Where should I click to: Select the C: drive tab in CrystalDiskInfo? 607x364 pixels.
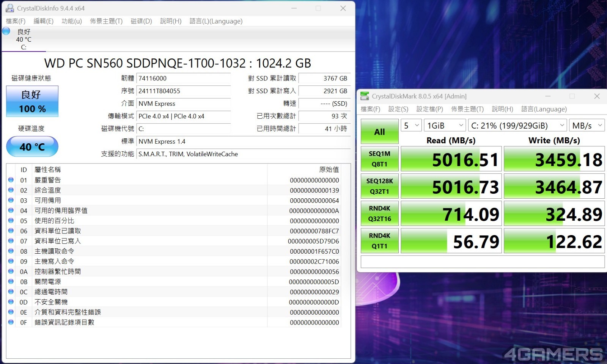[x=24, y=39]
